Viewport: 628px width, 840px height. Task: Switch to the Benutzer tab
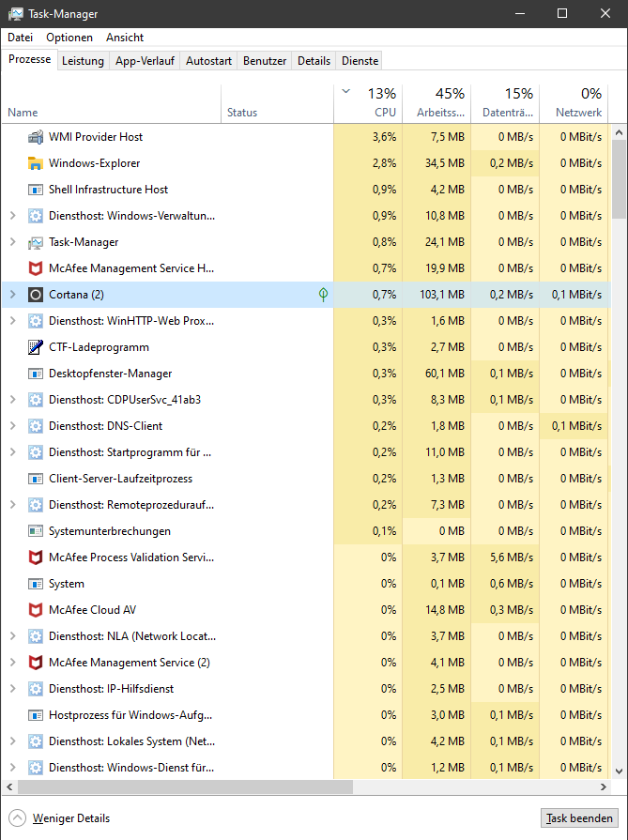pos(265,61)
